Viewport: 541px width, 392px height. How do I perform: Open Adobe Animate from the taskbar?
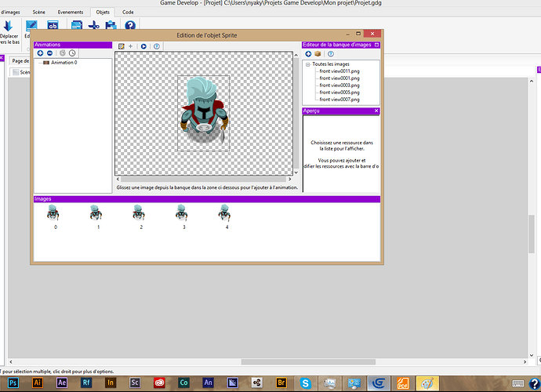pyautogui.click(x=208, y=383)
